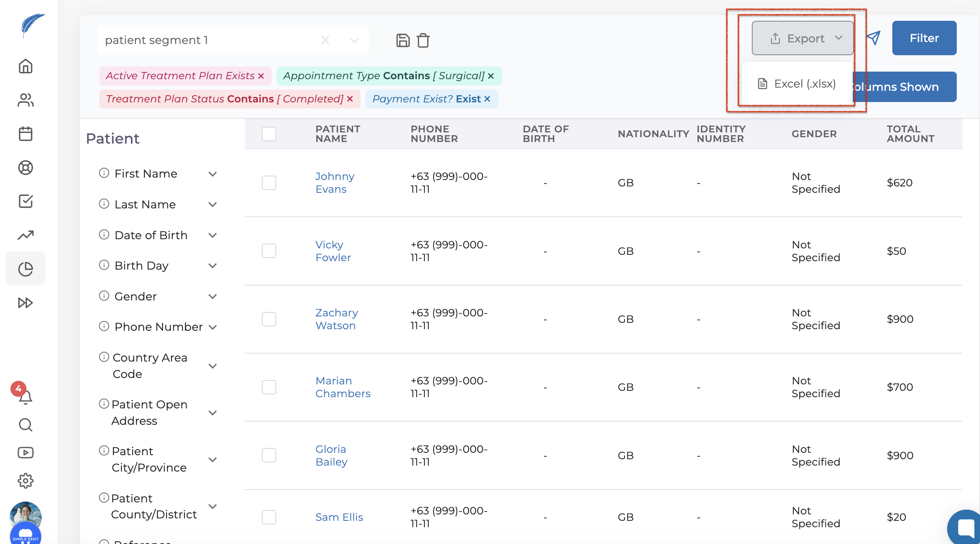Select Excel (.xlsx) from export menu
The width and height of the screenshot is (980, 544).
tap(797, 84)
